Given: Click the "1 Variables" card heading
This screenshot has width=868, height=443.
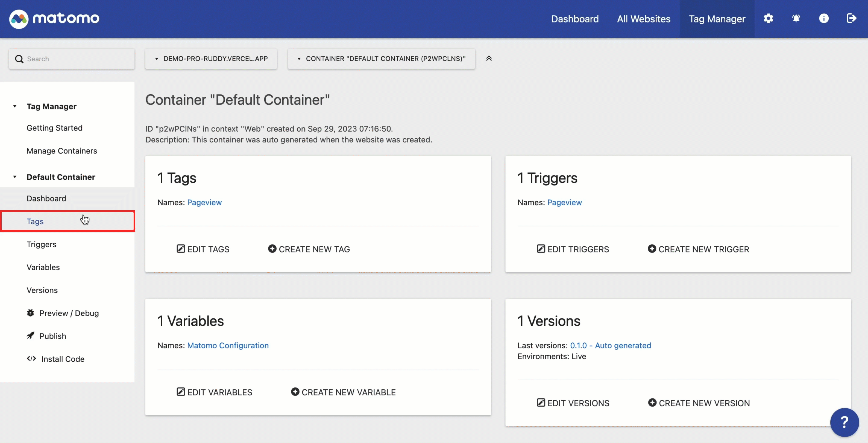Looking at the screenshot, I should click(191, 320).
